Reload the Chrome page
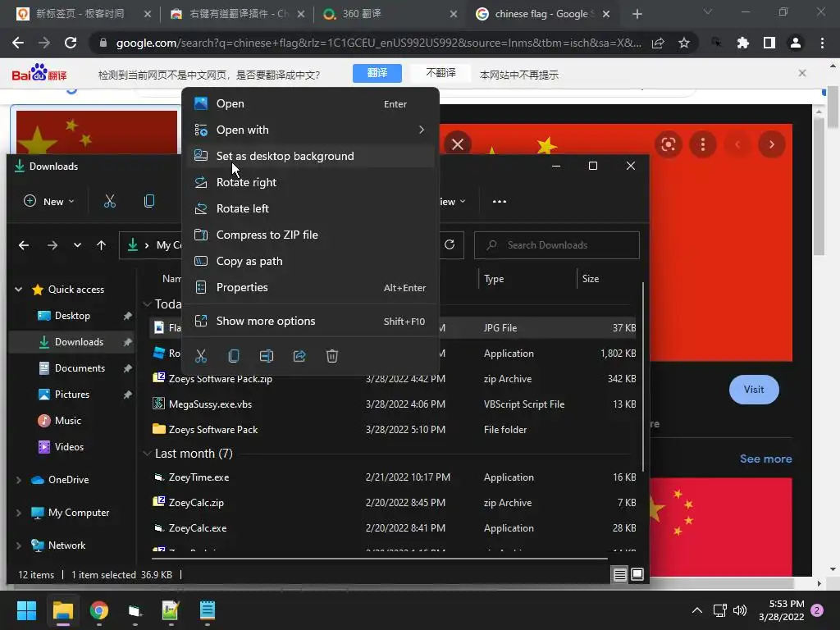840x630 pixels. [71, 43]
